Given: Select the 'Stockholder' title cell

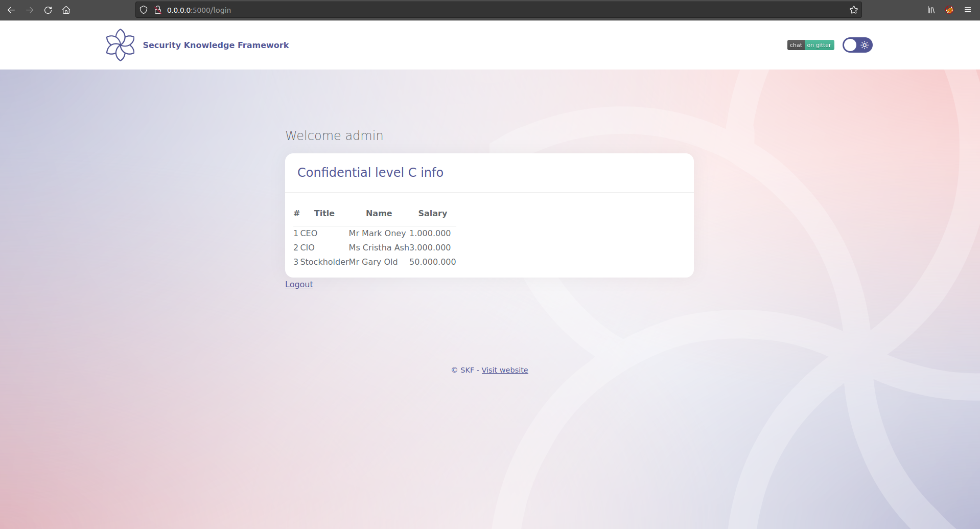Looking at the screenshot, I should click(324, 262).
